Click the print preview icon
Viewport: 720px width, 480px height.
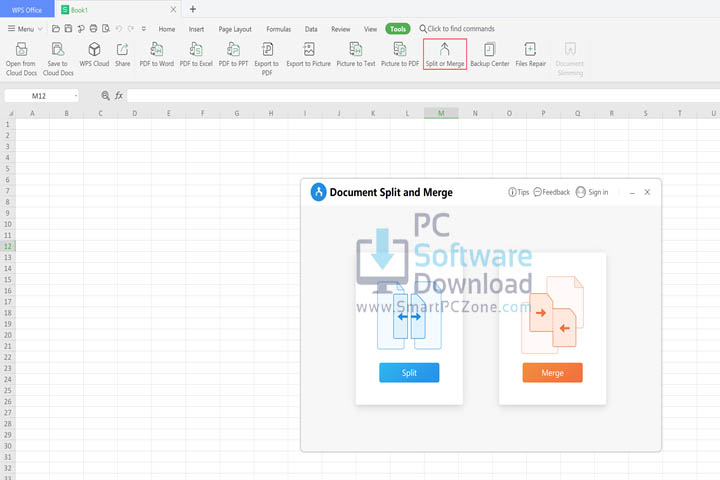pyautogui.click(x=106, y=28)
